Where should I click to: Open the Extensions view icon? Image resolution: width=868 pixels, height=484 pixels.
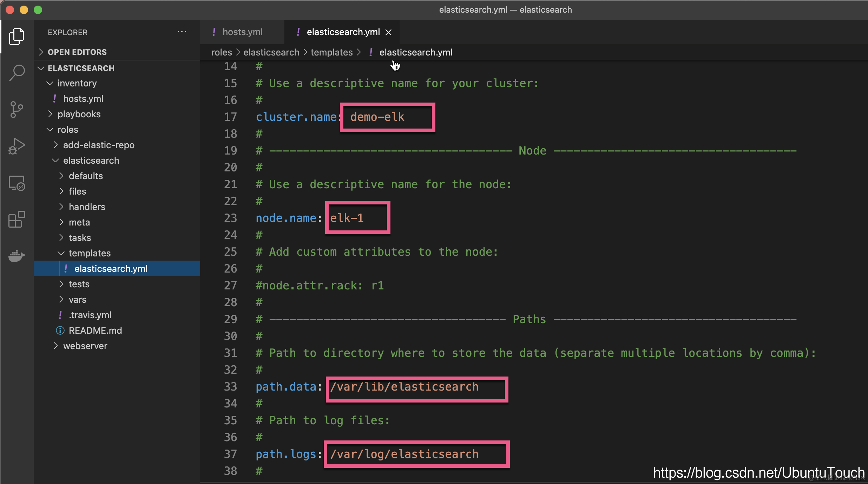click(17, 220)
